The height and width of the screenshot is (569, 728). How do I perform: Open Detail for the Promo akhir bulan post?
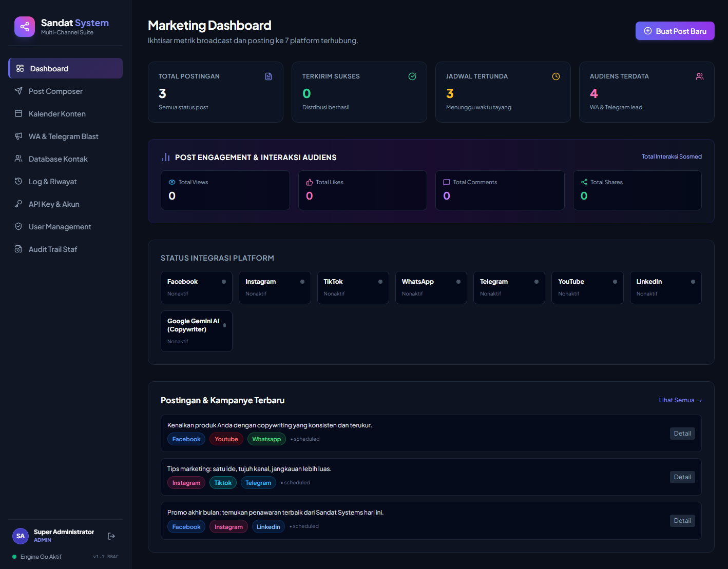[682, 521]
